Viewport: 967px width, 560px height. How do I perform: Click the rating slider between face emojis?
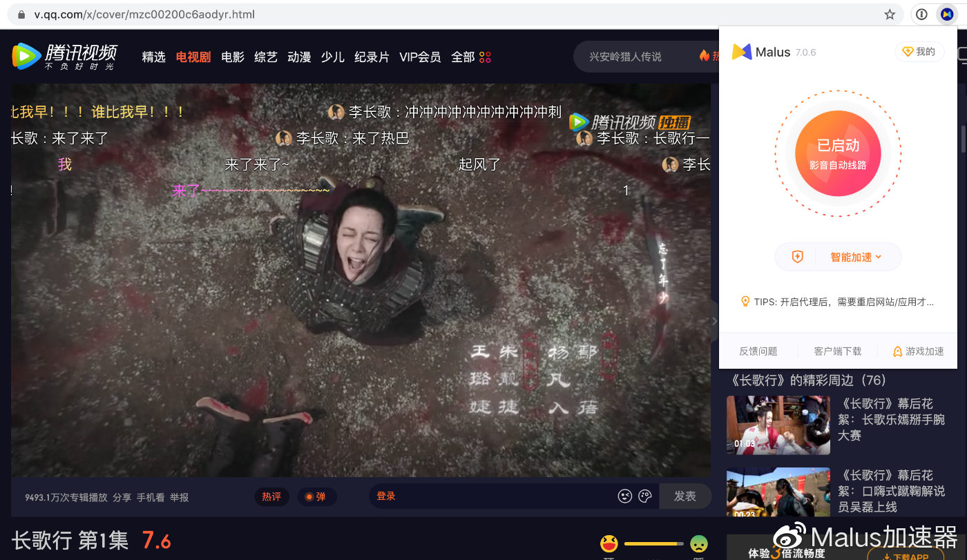pyautogui.click(x=653, y=544)
